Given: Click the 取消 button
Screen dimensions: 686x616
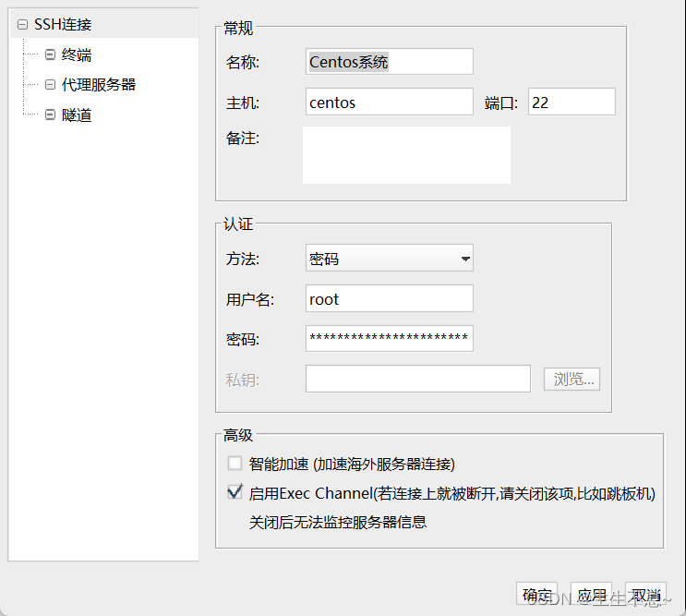Looking at the screenshot, I should pyautogui.click(x=645, y=594).
